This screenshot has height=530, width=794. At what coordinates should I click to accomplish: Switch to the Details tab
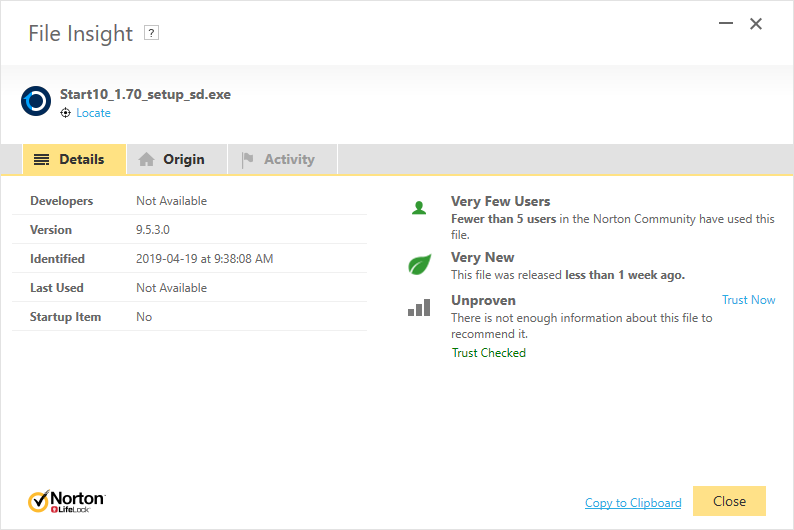point(74,159)
